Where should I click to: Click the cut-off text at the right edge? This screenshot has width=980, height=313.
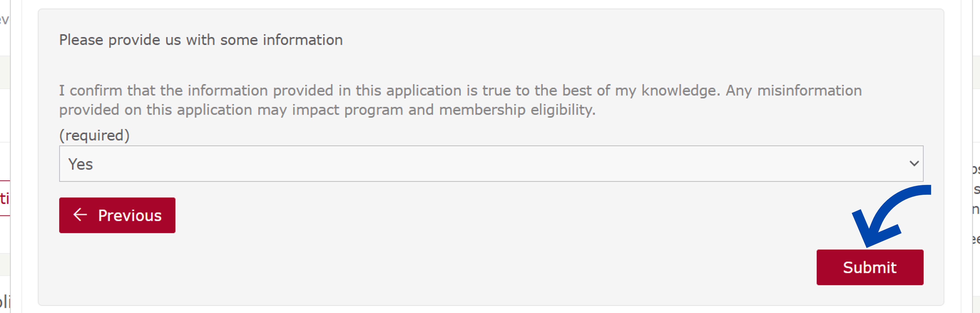click(x=976, y=189)
